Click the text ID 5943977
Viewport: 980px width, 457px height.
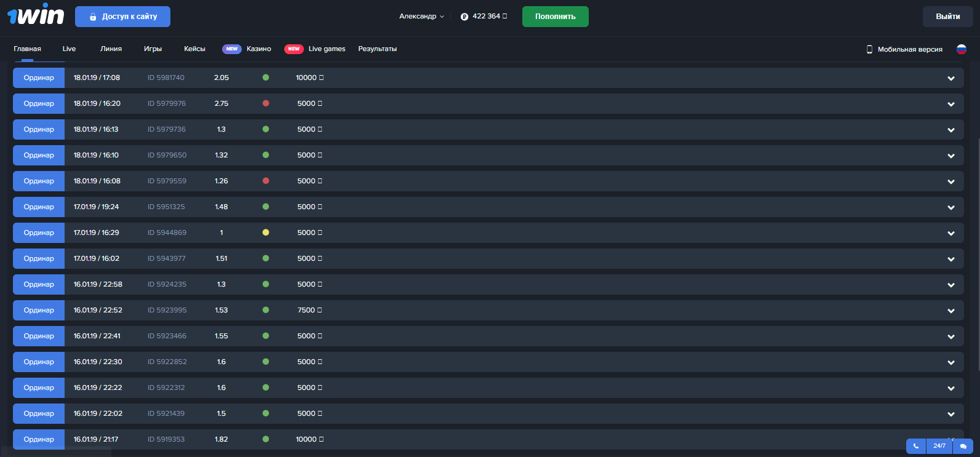pos(166,258)
